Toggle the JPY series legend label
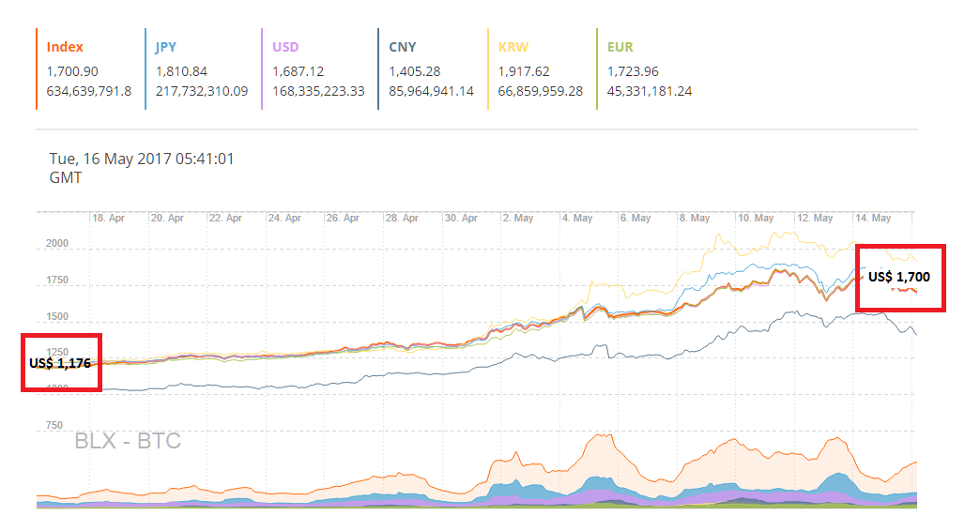Image resolution: width=980 pixels, height=531 pixels. [x=168, y=47]
